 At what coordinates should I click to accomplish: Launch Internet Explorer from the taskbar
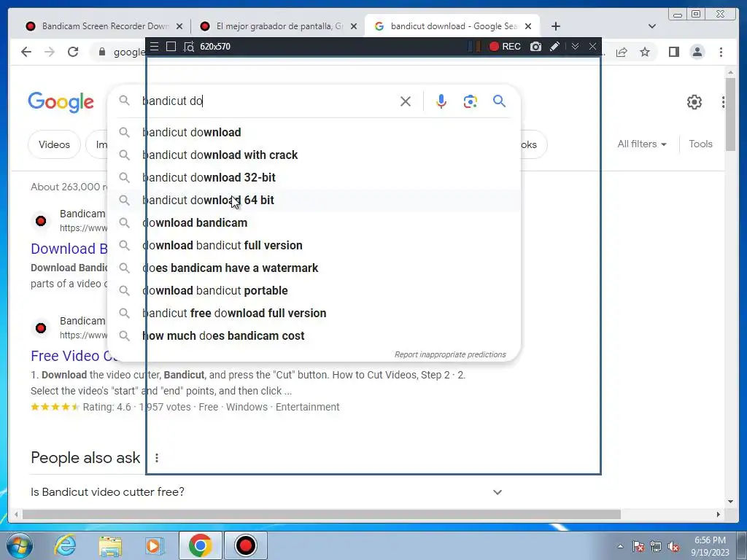[65, 545]
